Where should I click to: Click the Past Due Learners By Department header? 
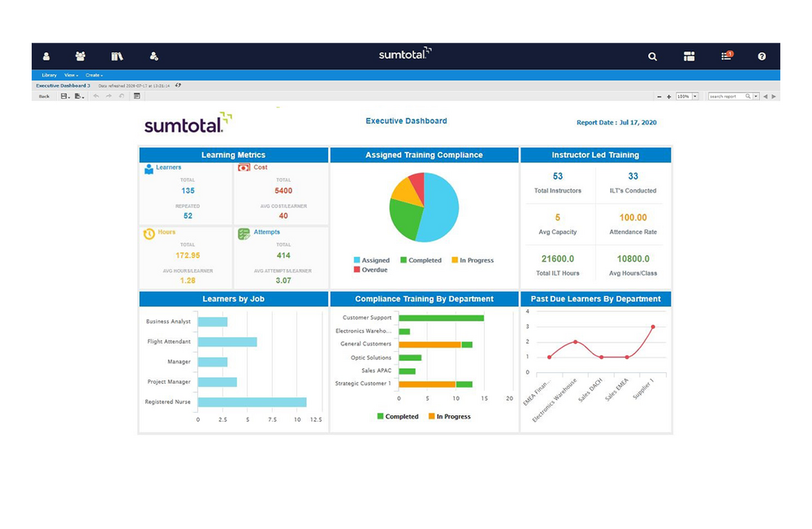click(x=595, y=299)
